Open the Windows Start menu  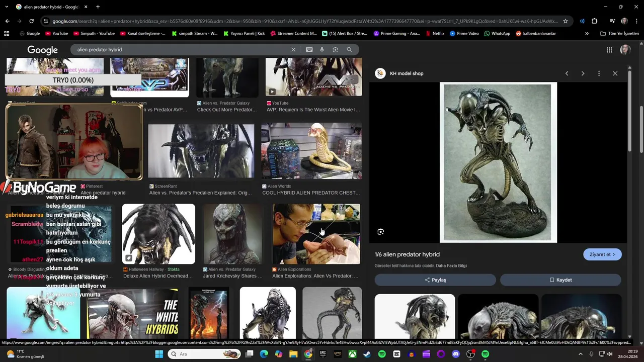pyautogui.click(x=159, y=354)
